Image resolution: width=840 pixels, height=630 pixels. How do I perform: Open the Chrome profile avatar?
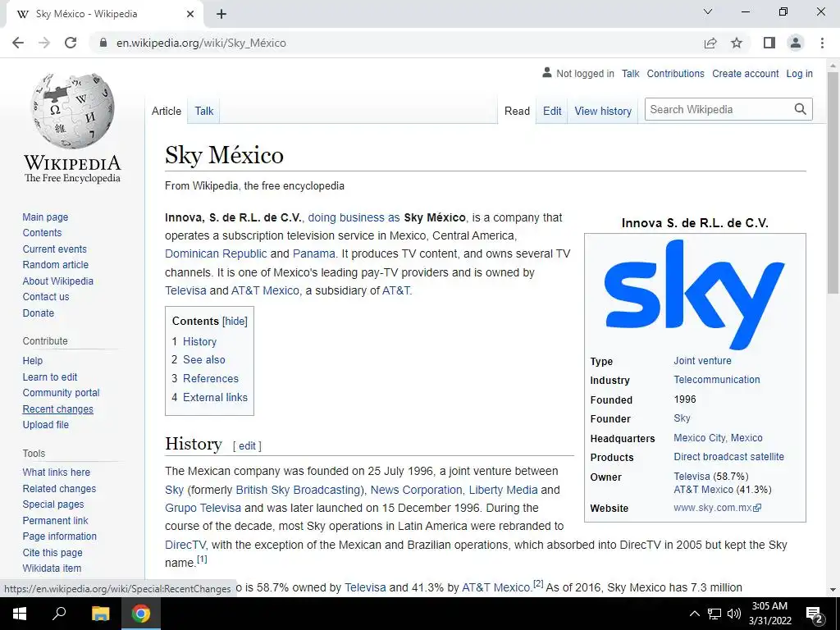[x=796, y=43]
